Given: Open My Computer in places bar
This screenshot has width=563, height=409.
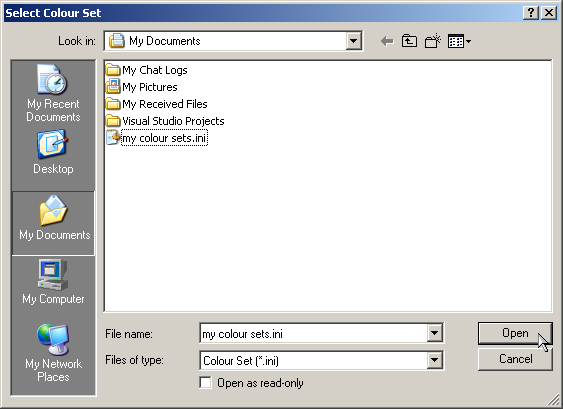Looking at the screenshot, I should tap(53, 282).
